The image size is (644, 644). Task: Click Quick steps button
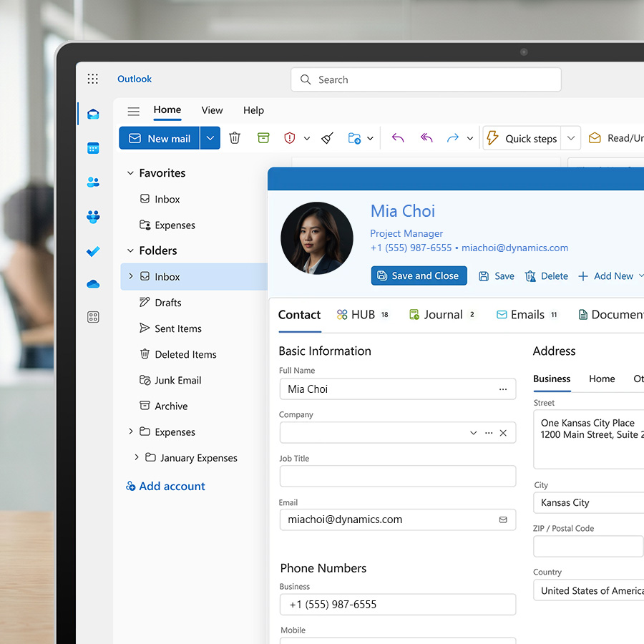pos(522,138)
